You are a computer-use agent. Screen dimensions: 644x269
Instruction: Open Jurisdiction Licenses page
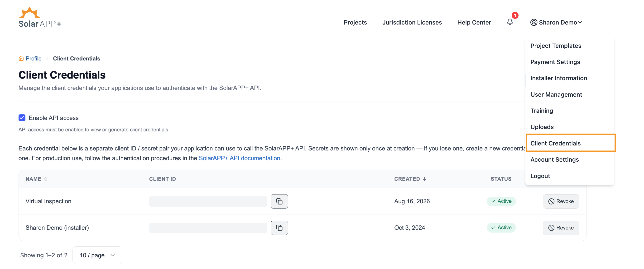(412, 22)
